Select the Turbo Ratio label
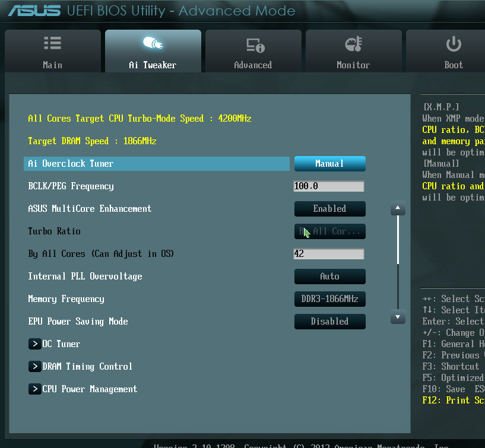The image size is (485, 448). pos(54,231)
